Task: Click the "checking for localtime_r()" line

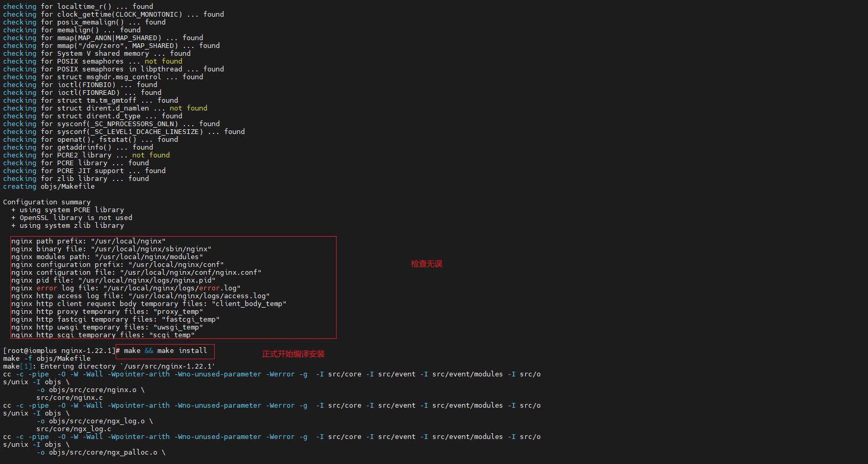Action: [78, 7]
